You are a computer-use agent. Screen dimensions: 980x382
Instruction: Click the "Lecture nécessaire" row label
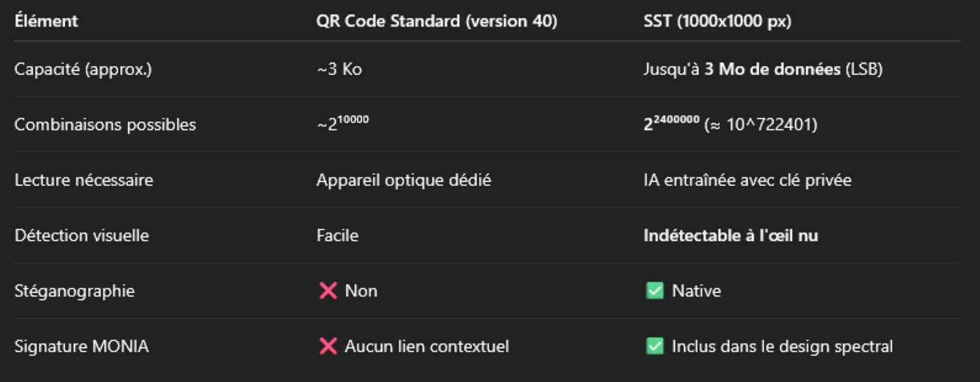84,180
